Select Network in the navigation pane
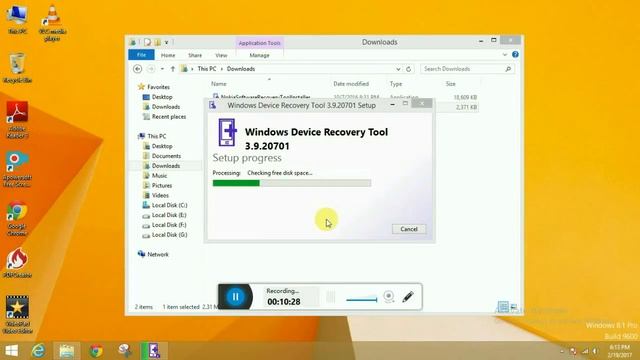 pyautogui.click(x=158, y=254)
